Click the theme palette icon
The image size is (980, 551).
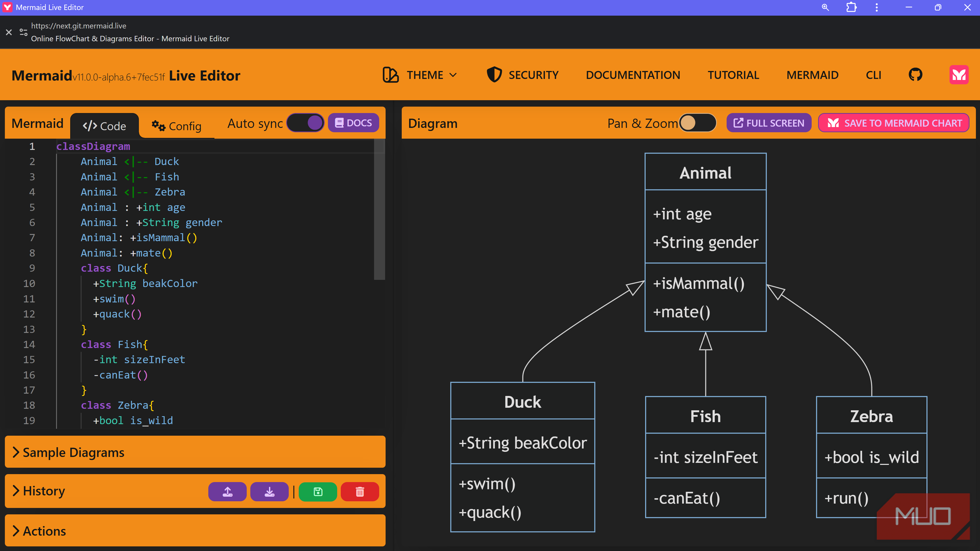[390, 75]
